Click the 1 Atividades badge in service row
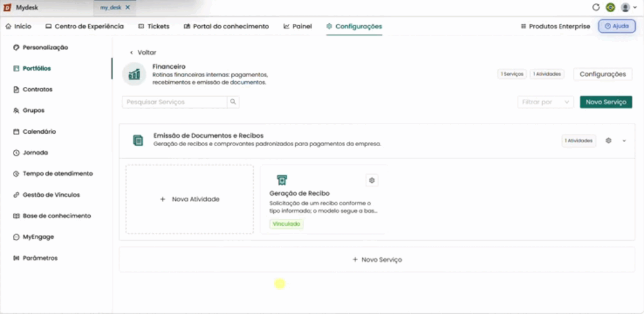 [x=579, y=141]
